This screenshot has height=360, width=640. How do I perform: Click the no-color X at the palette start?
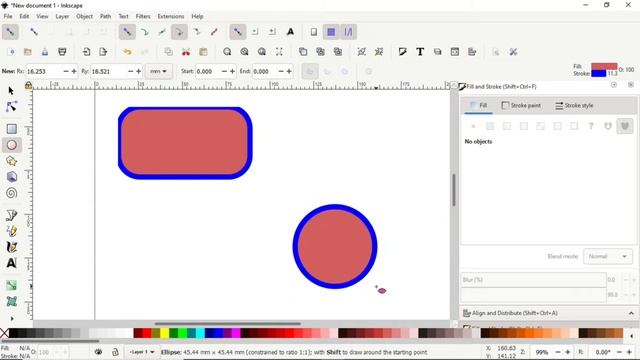[x=4, y=333]
